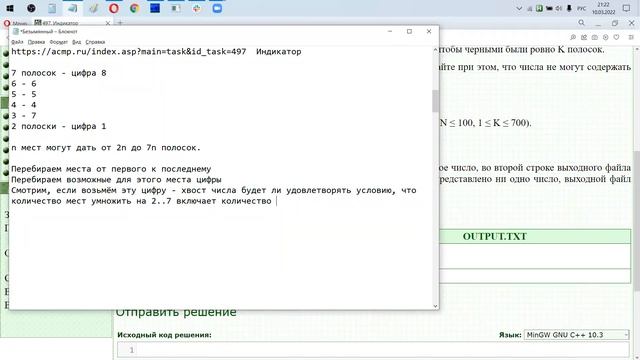Show hidden system tray icons

(x=519, y=8)
